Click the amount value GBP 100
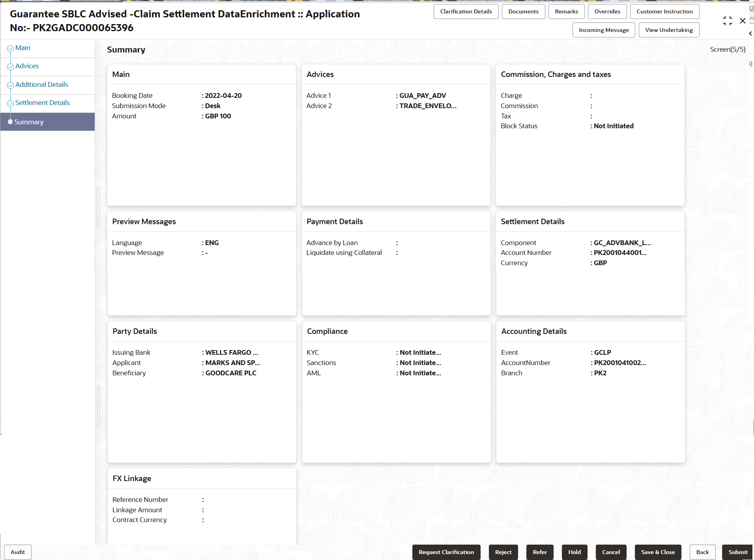The height and width of the screenshot is (560, 754). click(218, 116)
